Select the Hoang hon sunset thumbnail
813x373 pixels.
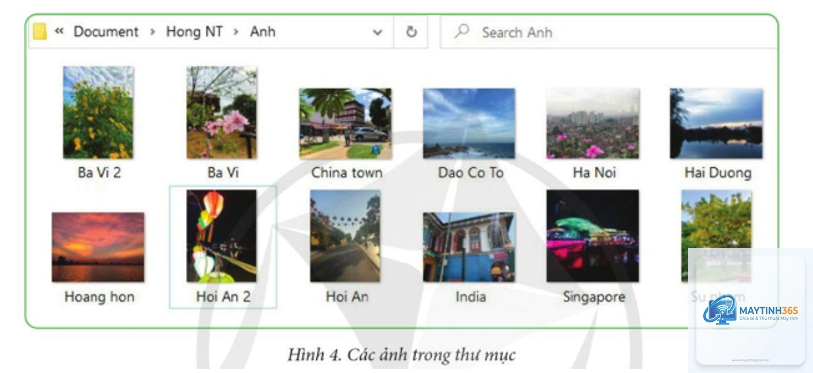coord(98,247)
